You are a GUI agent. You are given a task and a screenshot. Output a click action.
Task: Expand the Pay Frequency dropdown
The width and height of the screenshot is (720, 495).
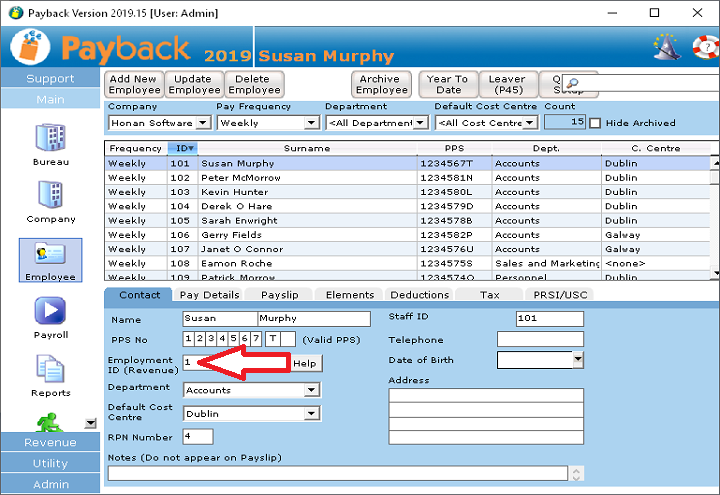[311, 123]
